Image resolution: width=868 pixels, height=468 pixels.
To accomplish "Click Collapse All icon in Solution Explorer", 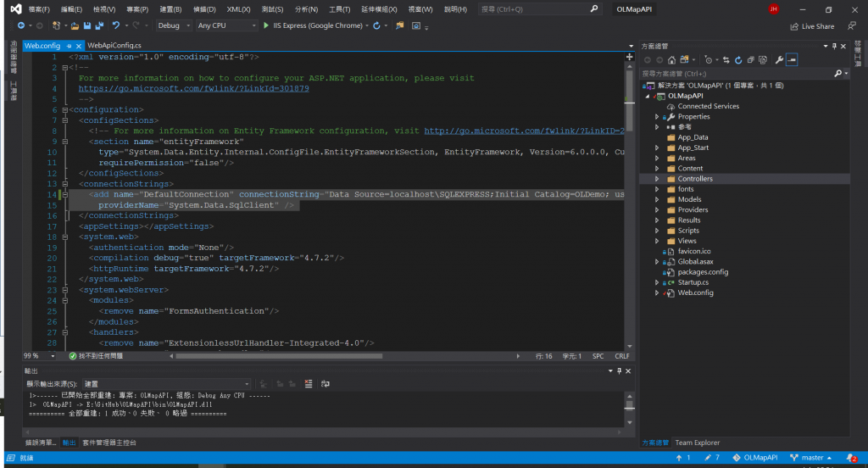I will click(751, 60).
